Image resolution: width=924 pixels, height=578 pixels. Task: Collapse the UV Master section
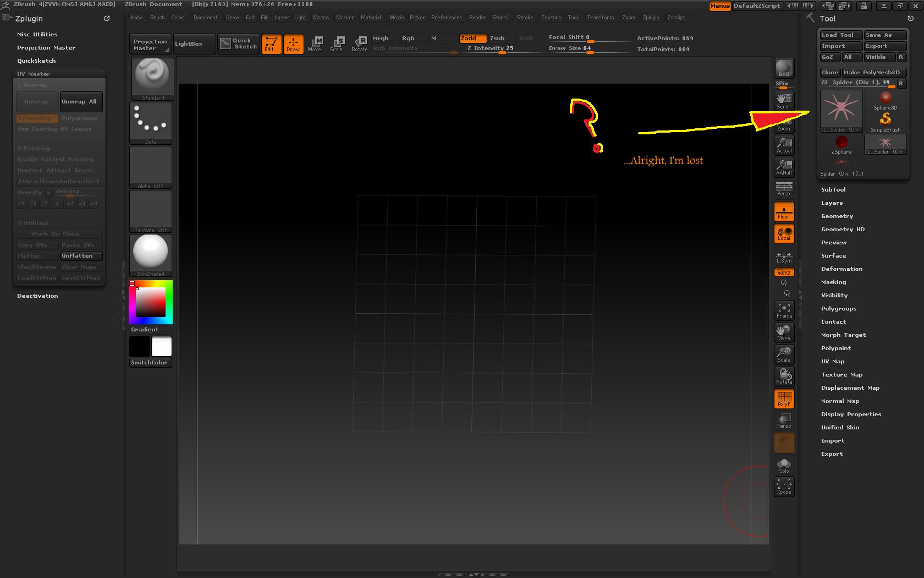tap(34, 74)
